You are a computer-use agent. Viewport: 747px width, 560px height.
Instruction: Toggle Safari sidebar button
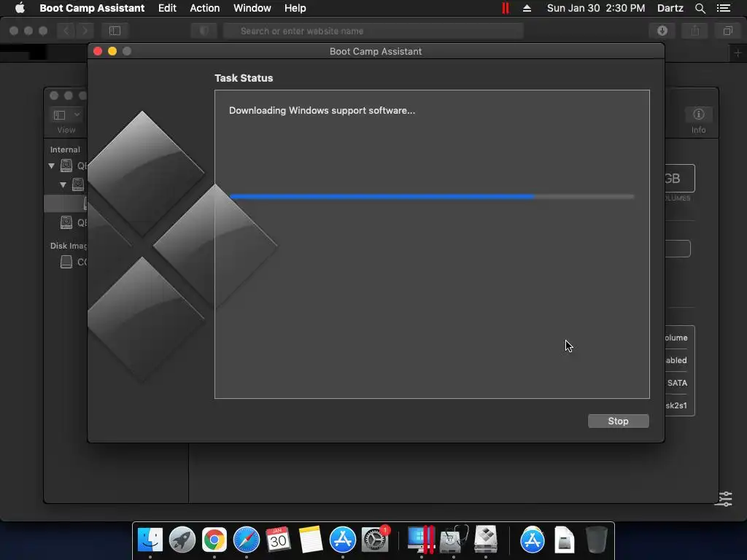pos(115,31)
